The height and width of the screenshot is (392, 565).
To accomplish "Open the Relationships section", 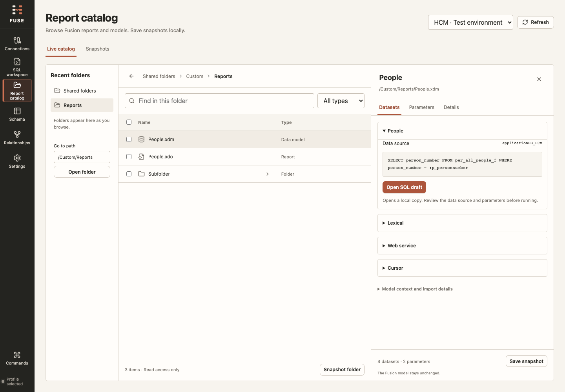I will coord(17,138).
